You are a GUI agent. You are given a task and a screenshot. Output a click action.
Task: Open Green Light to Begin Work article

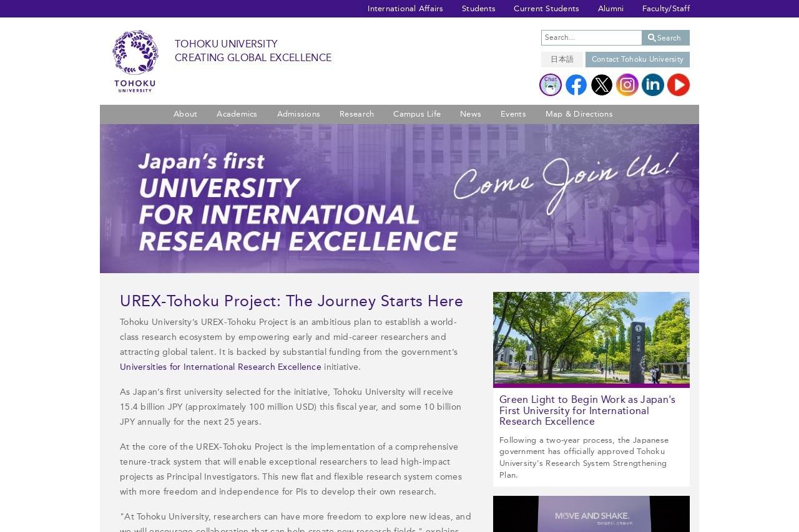587,410
